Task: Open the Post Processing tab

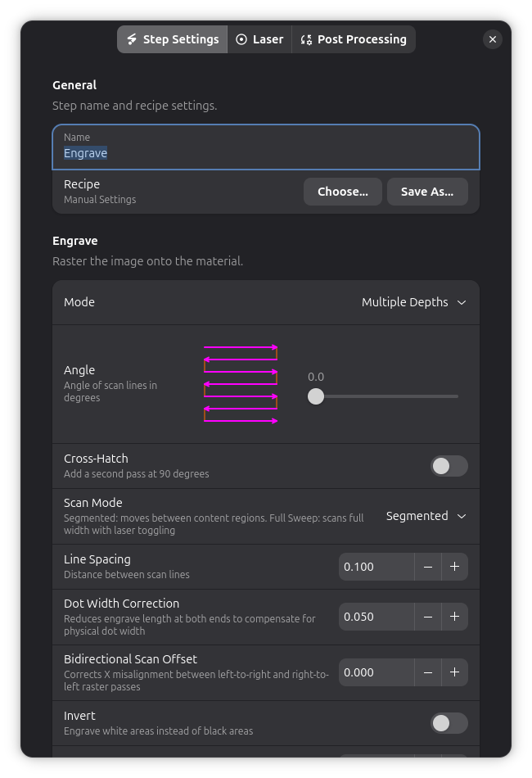Action: (x=354, y=39)
